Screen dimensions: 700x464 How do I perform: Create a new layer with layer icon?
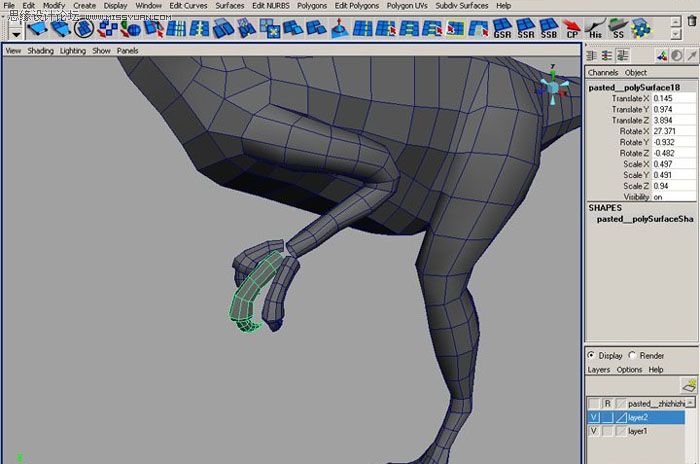[688, 385]
